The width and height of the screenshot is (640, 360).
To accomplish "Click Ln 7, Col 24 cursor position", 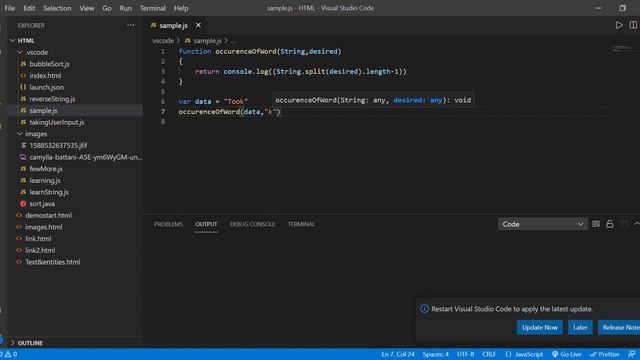I will click(398, 354).
